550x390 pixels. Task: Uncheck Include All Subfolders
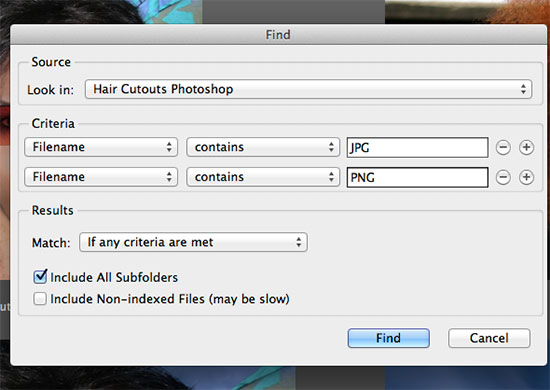tap(40, 277)
